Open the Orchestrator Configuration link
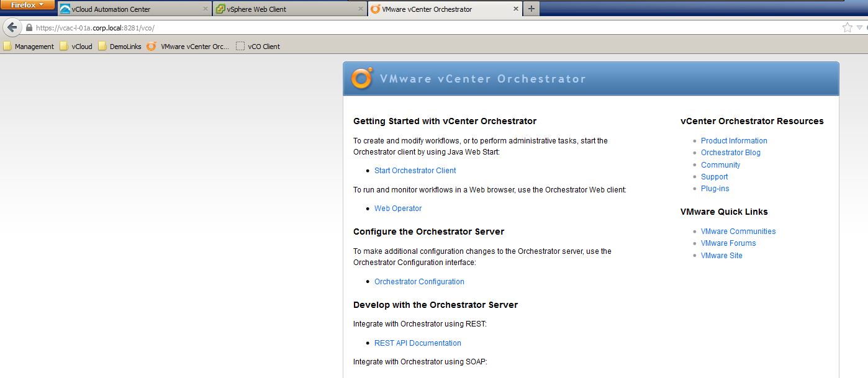The image size is (868, 378). [x=419, y=282]
